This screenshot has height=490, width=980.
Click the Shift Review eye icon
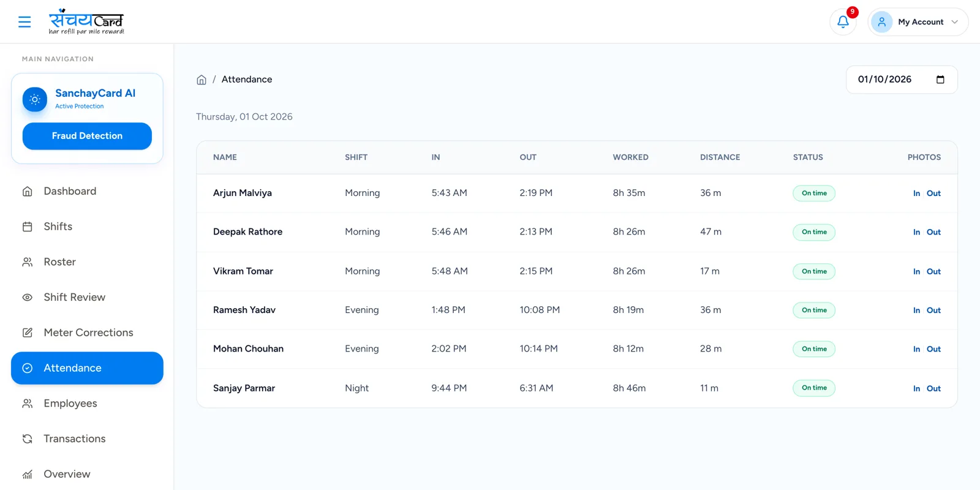(28, 298)
